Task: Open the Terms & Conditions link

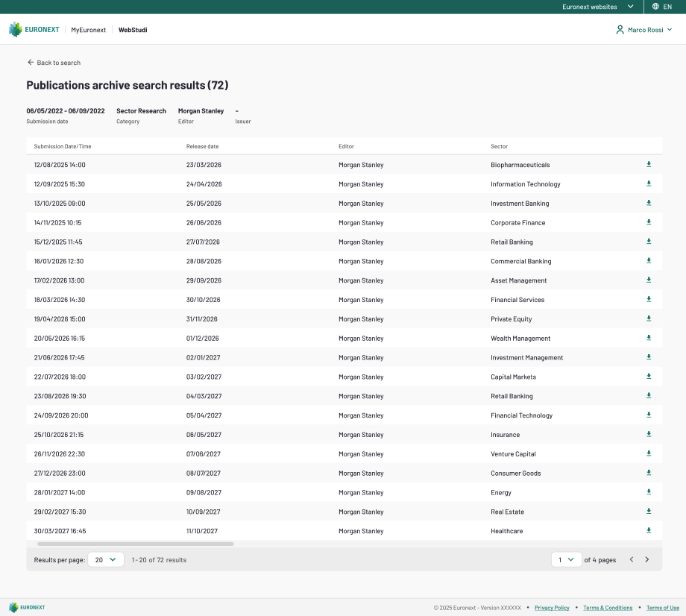Action: (608, 608)
